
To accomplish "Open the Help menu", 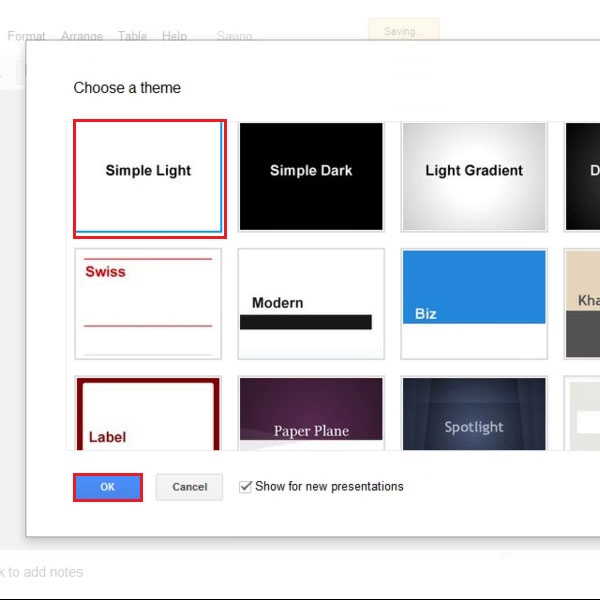I will [x=174, y=36].
